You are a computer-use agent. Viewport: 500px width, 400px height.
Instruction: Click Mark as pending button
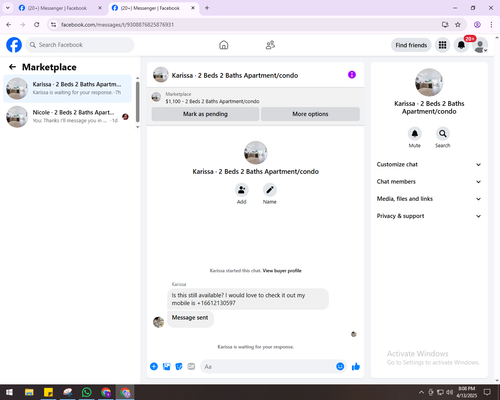click(205, 114)
